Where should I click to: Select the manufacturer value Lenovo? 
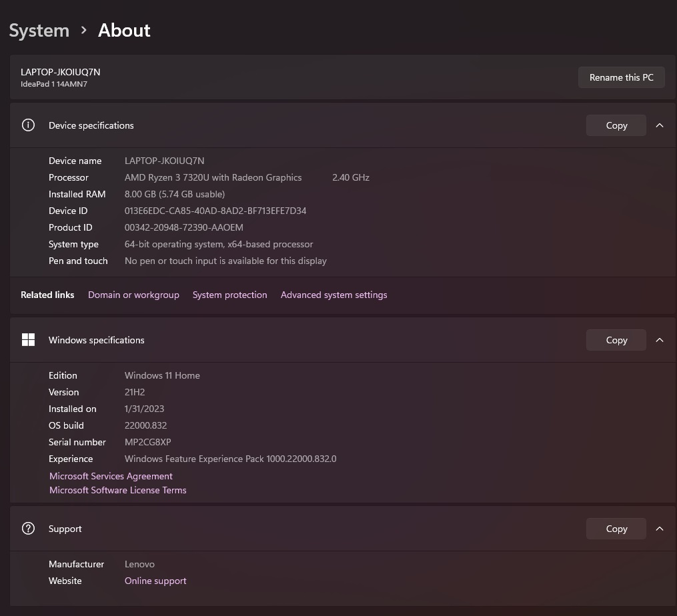pos(139,564)
